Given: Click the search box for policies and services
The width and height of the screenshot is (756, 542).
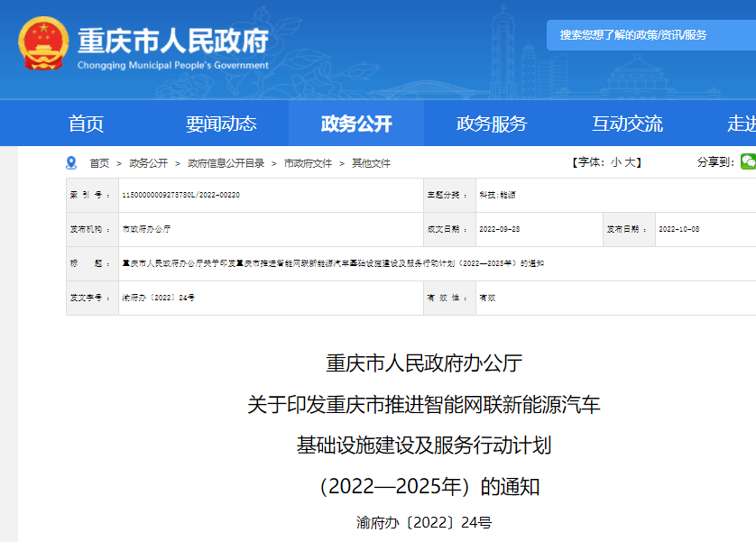Looking at the screenshot, I should click(650, 35).
